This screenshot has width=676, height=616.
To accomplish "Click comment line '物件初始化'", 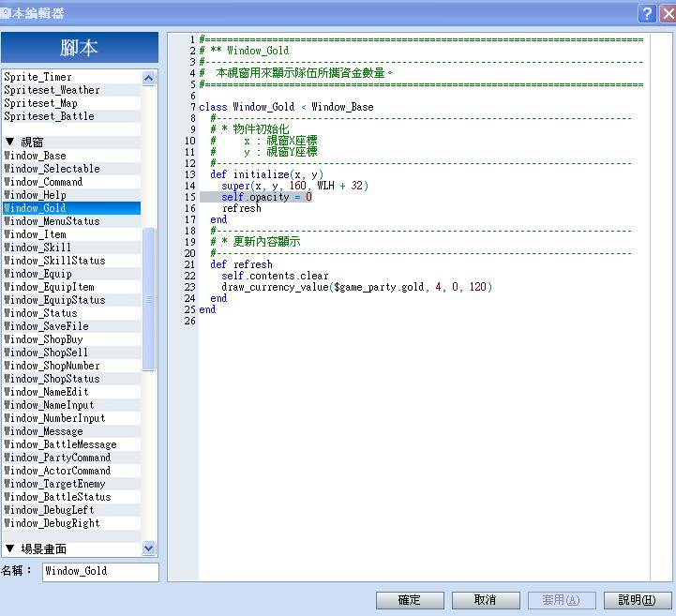I will click(x=261, y=129).
